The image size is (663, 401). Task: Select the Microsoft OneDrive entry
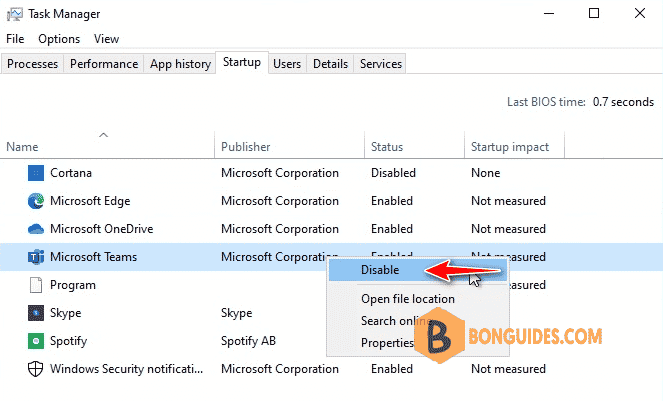pos(101,229)
